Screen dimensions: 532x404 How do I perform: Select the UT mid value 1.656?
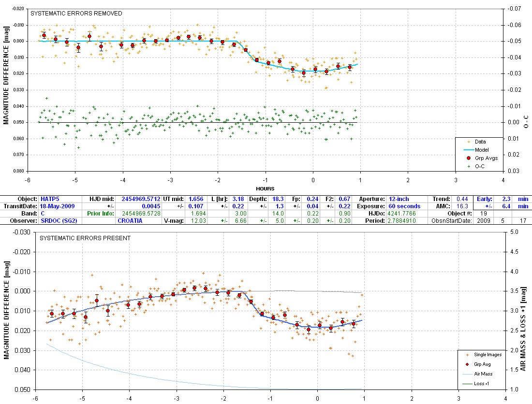(196, 199)
